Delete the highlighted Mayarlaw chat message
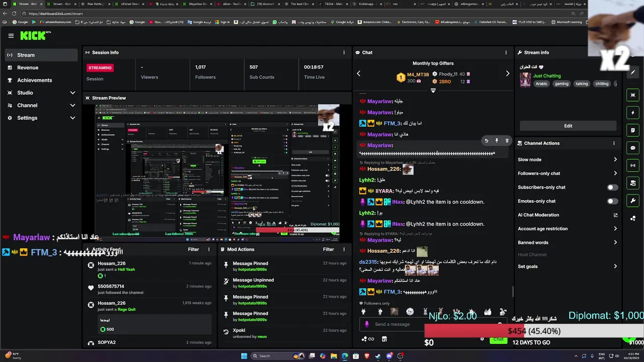This screenshot has width=644, height=362. 507,141
